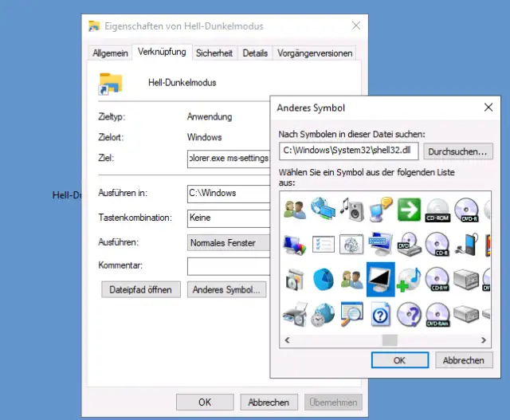Viewport: 510px width, 420px height.
Task: Open the Vorgängerversionen tab
Action: point(314,53)
